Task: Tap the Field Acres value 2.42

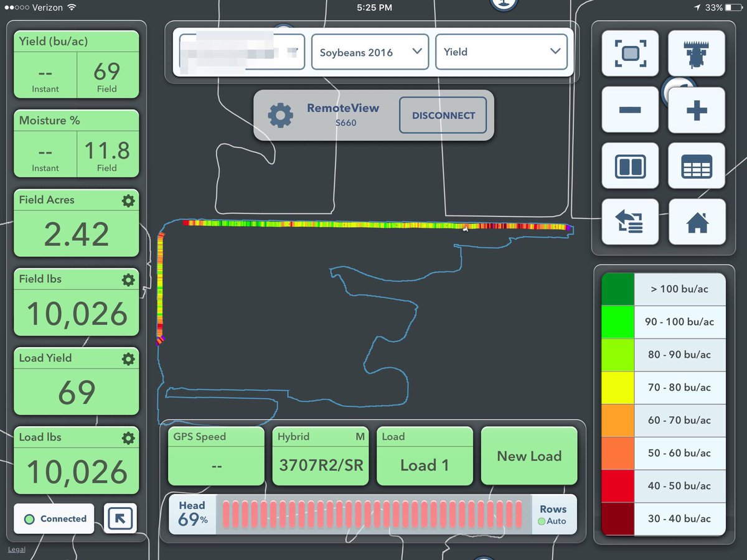Action: [x=77, y=234]
